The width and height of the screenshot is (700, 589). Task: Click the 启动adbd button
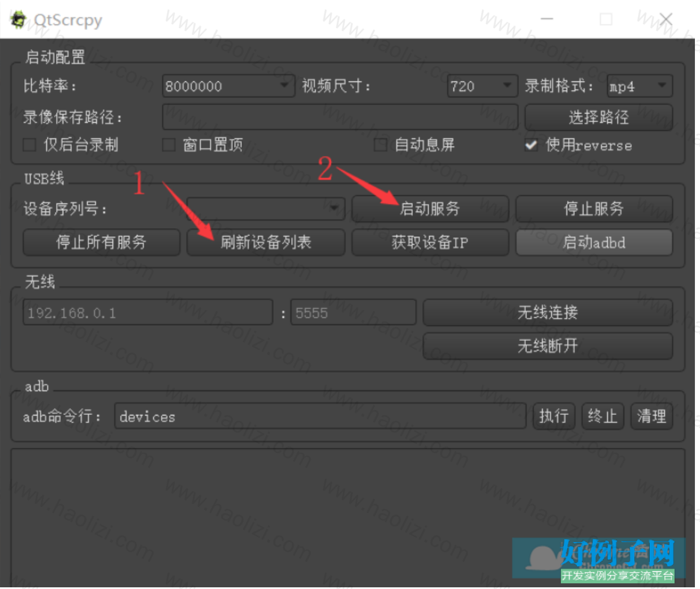(x=594, y=242)
